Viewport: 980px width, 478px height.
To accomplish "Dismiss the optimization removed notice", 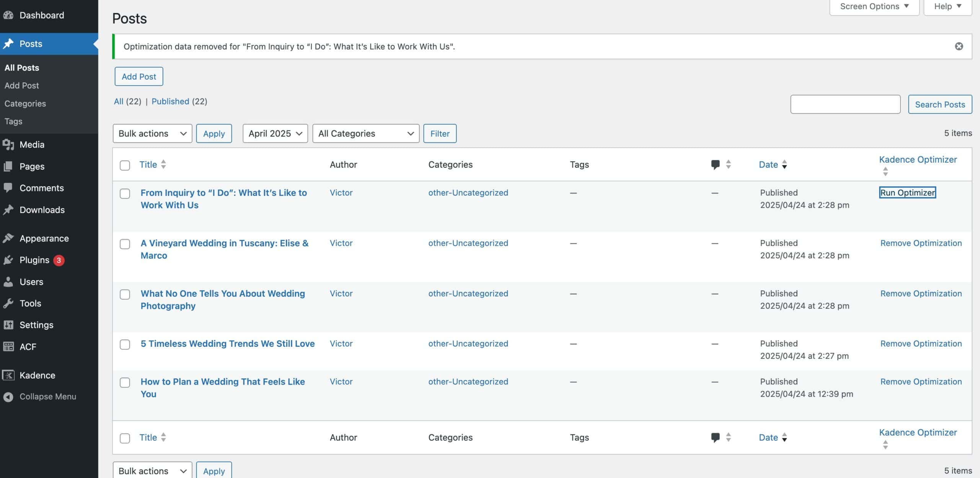I will [x=959, y=46].
